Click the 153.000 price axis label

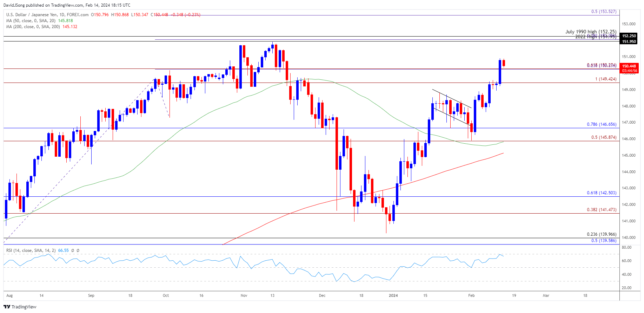629,24
